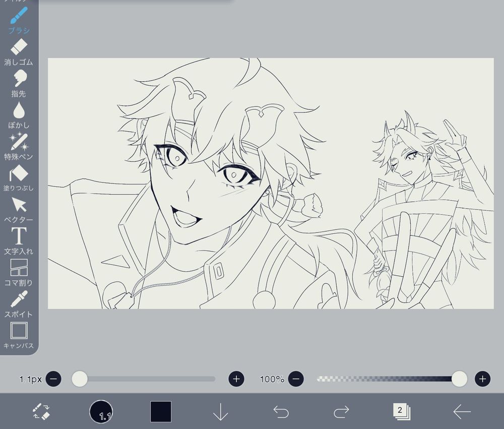The width and height of the screenshot is (504, 429).
Task: Click the brush thickness slider handle
Action: tap(80, 379)
